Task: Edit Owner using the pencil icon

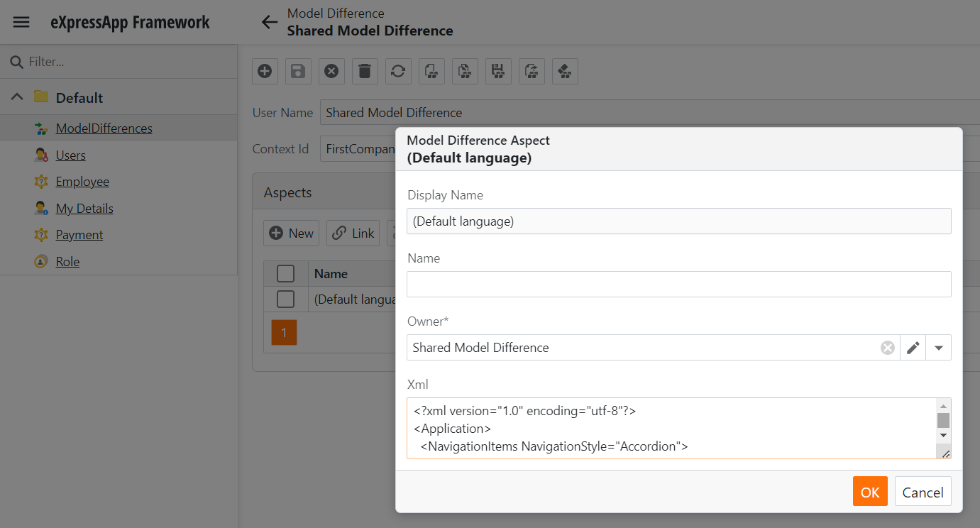Action: click(913, 347)
